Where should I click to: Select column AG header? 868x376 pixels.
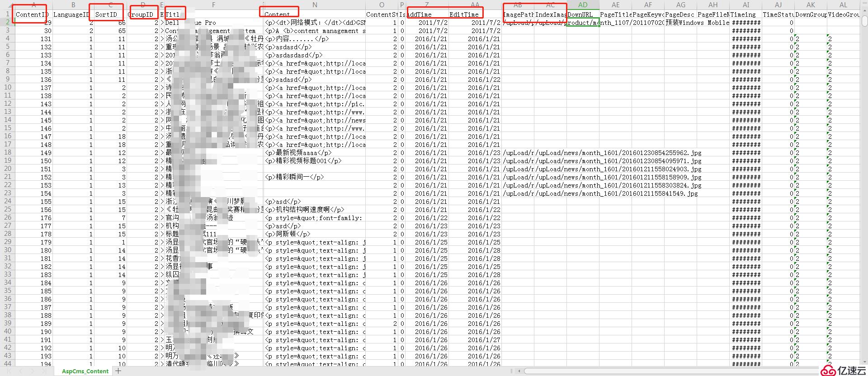[x=681, y=5]
